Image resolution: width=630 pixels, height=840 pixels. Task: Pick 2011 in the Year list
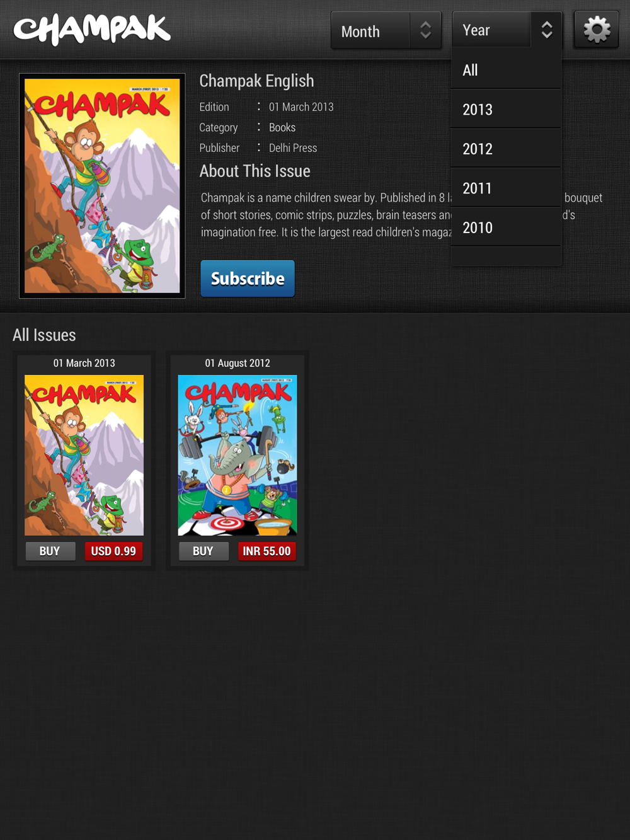(x=506, y=188)
